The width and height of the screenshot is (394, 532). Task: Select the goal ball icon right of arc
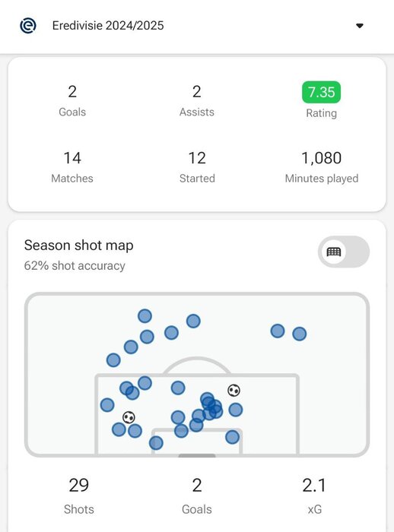[x=234, y=391]
